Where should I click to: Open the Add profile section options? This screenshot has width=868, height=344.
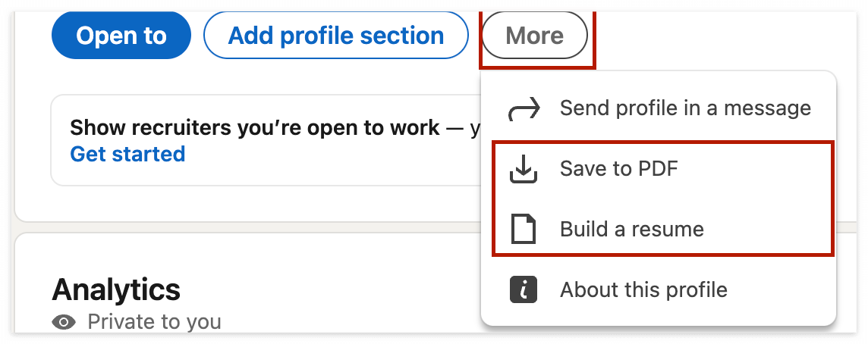pyautogui.click(x=335, y=36)
